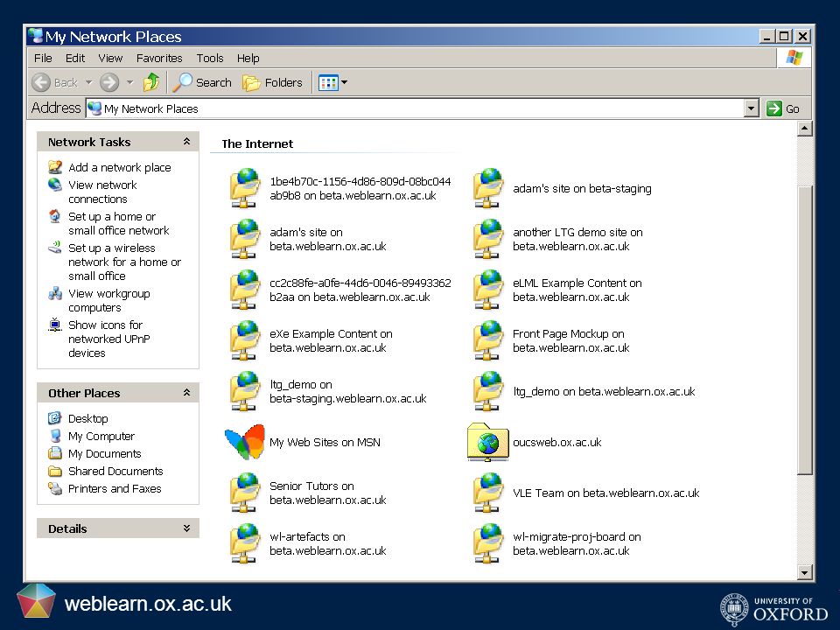Collapse the Other Places panel
The height and width of the screenshot is (630, 840).
[186, 393]
